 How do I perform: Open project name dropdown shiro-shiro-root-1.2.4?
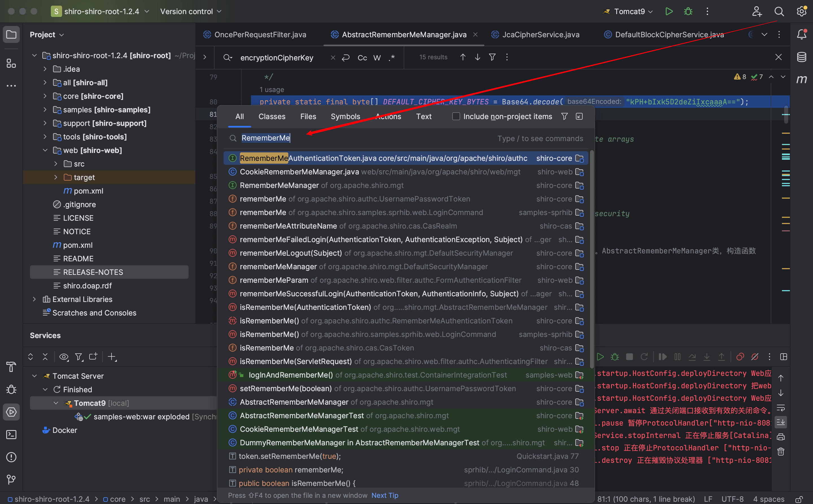tap(100, 11)
